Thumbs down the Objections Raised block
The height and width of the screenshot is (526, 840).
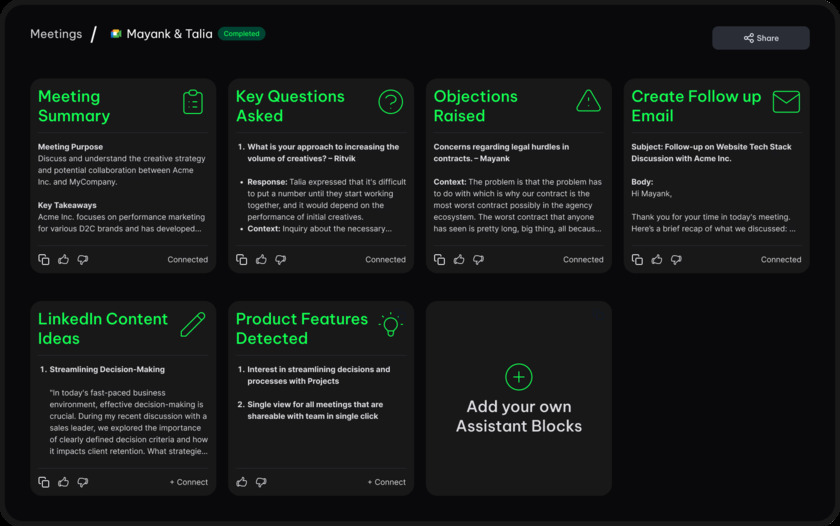tap(478, 260)
